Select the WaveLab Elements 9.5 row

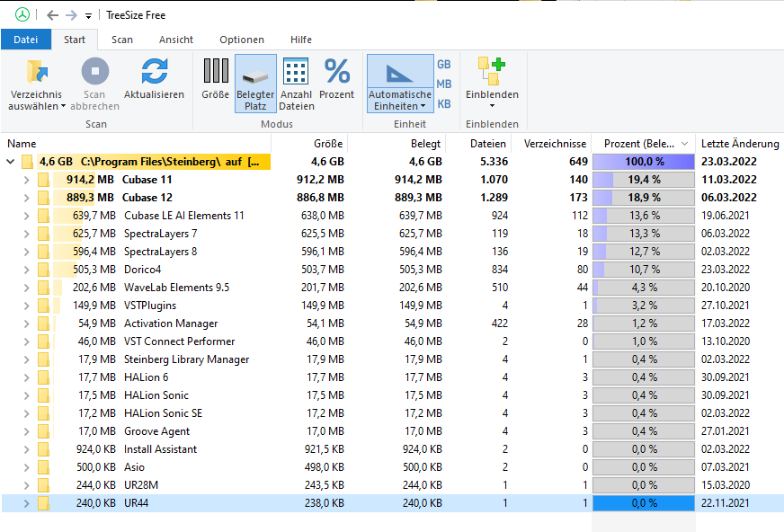(176, 288)
